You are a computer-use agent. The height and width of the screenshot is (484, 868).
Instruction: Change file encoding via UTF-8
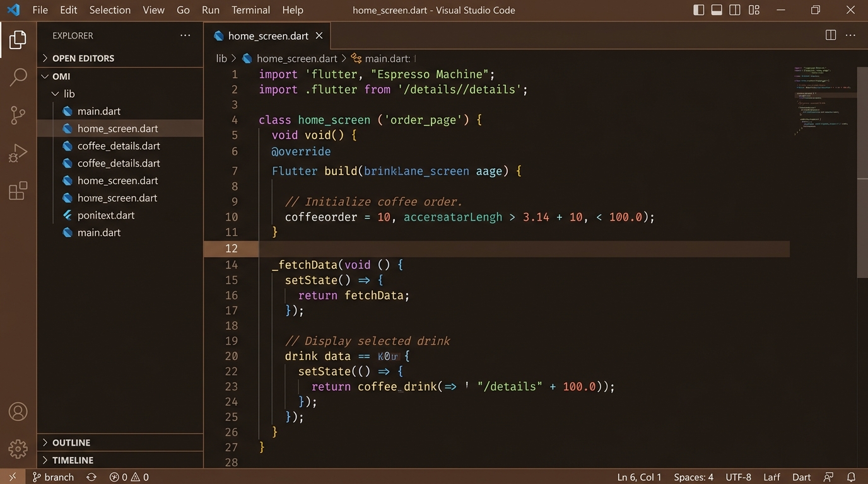(739, 477)
